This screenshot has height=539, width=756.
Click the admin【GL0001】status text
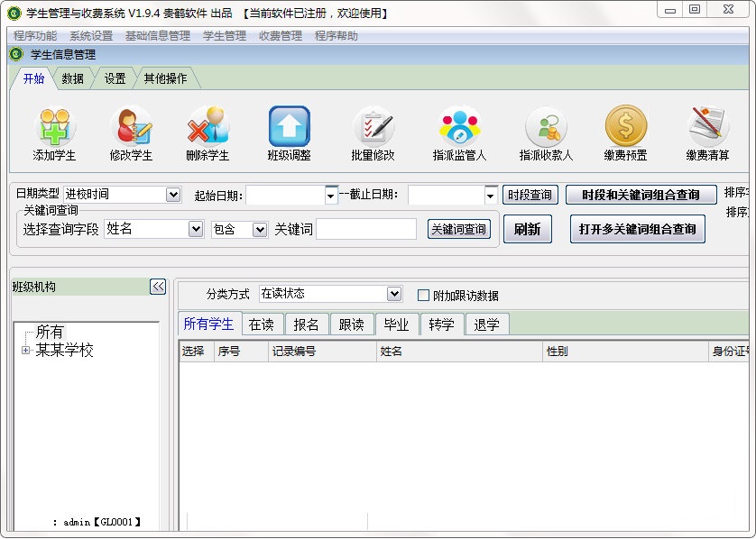[102, 522]
